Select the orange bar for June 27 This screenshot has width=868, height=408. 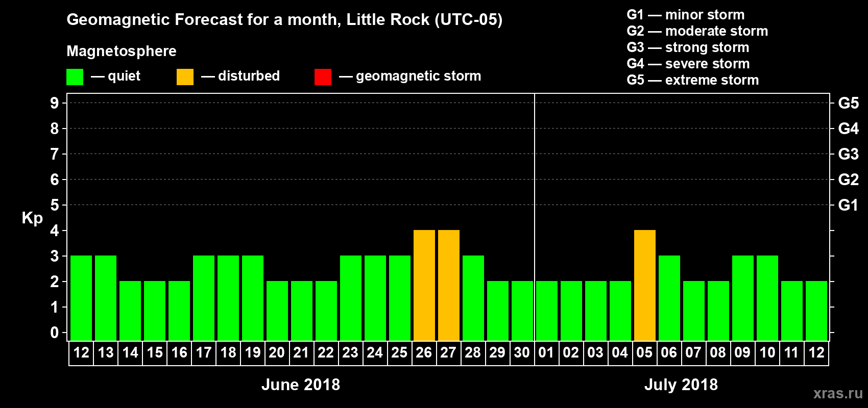tap(449, 285)
